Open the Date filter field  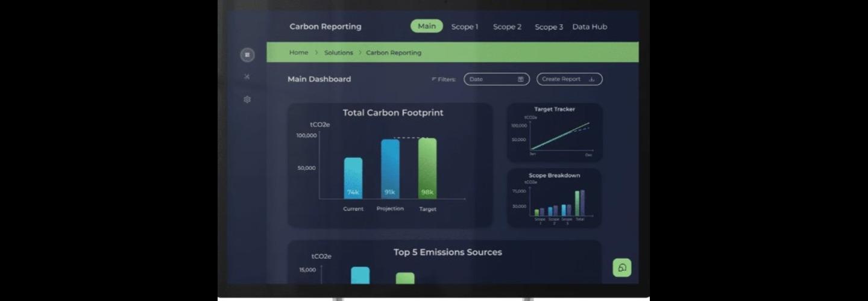point(489,79)
